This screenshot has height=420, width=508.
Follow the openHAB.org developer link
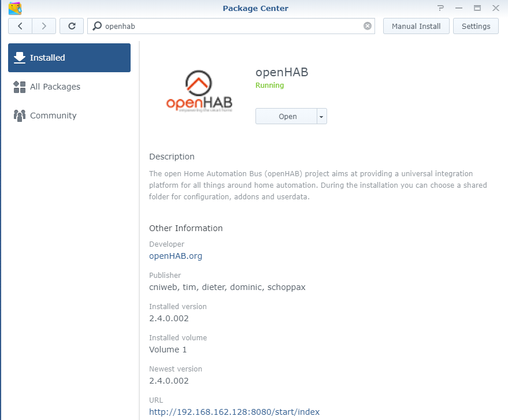[176, 256]
